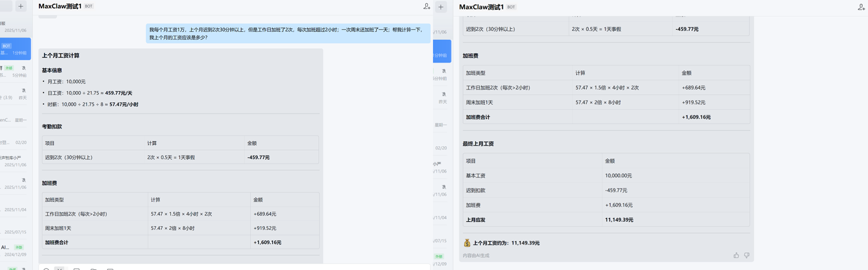
Task: Open the conversation dated 02/20 in left list
Action: pyautogui.click(x=15, y=142)
